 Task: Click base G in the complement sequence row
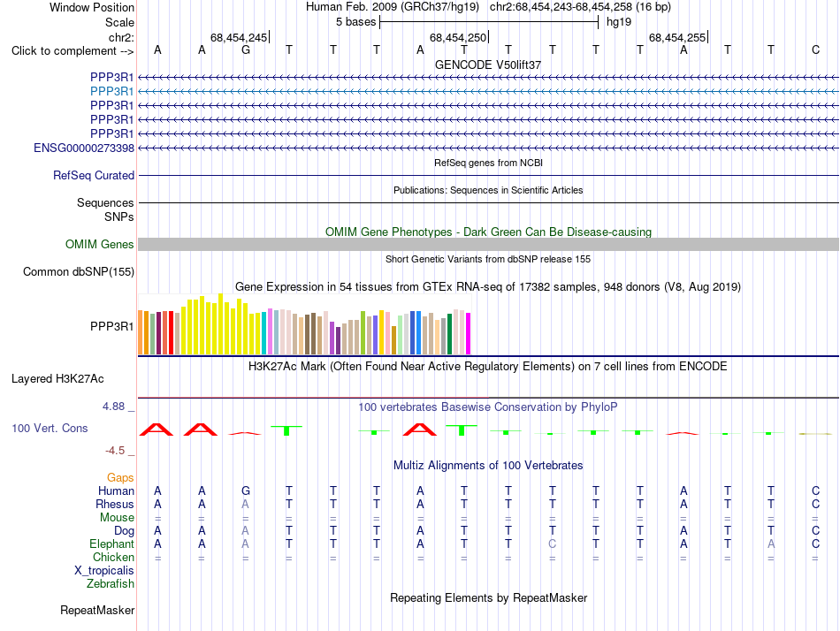coord(245,49)
